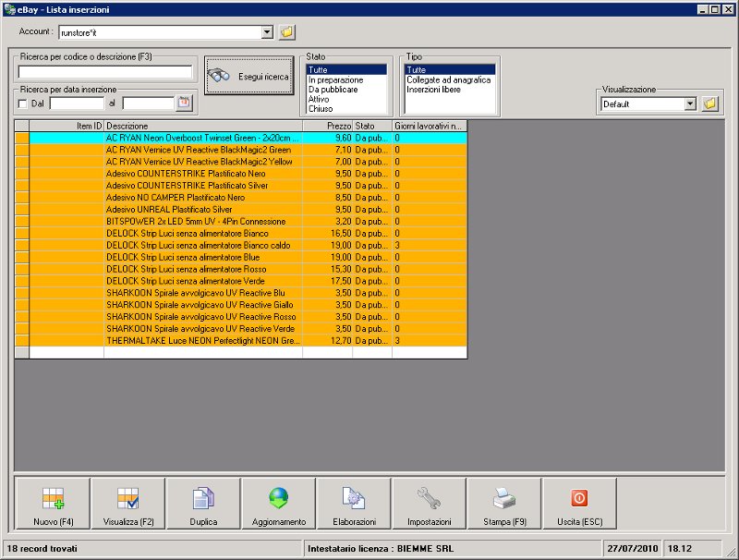Open Elaborazioni button
739x560 pixels.
coord(355,504)
